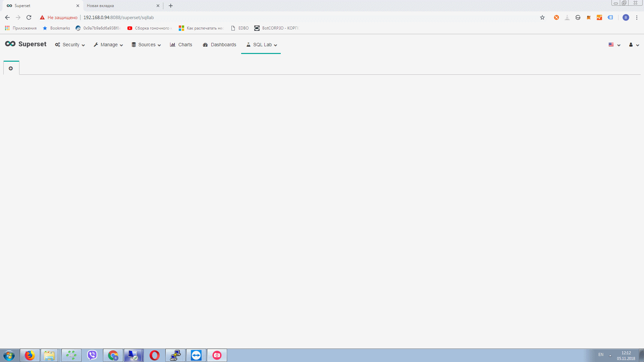This screenshot has height=362, width=644.
Task: Open the Chrome three-dot menu
Action: point(637,17)
